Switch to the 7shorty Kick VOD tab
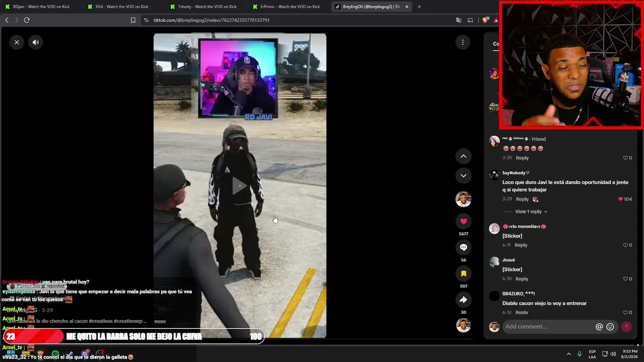The height and width of the screenshot is (362, 644). pos(206,7)
